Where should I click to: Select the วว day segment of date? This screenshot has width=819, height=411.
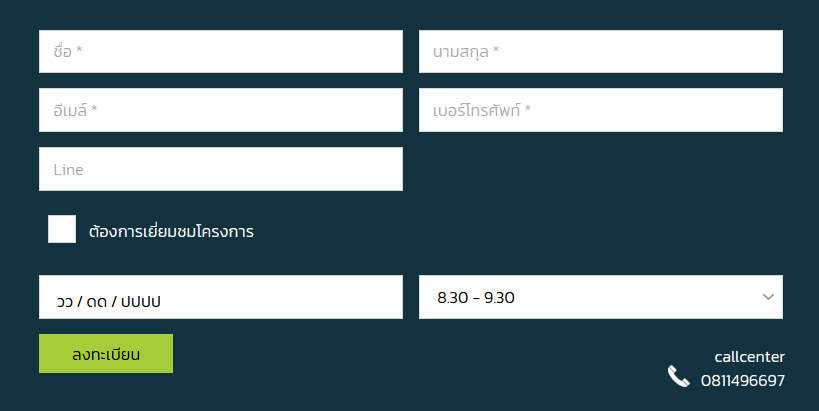(65, 302)
